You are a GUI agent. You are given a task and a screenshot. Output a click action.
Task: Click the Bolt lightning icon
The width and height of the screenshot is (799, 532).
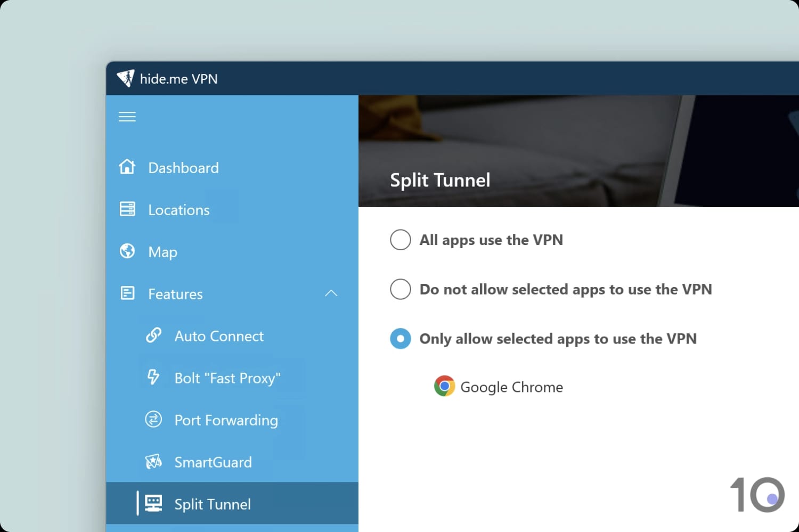click(x=153, y=377)
